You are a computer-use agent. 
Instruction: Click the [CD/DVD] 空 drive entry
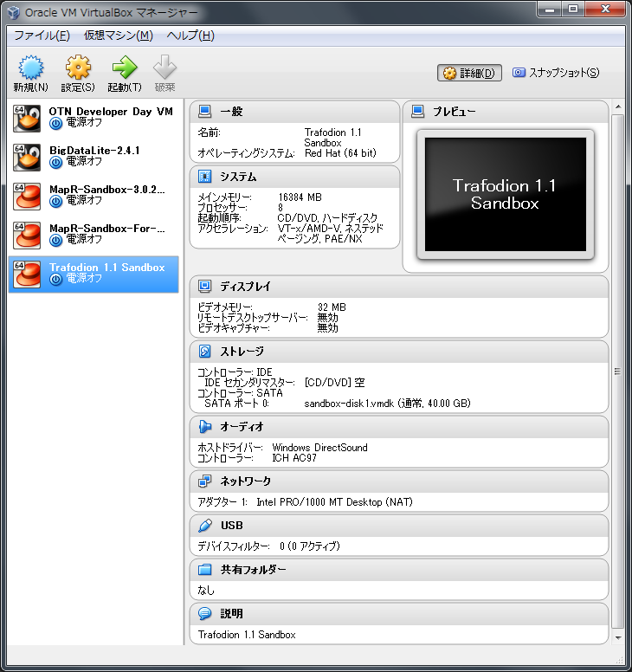[335, 382]
